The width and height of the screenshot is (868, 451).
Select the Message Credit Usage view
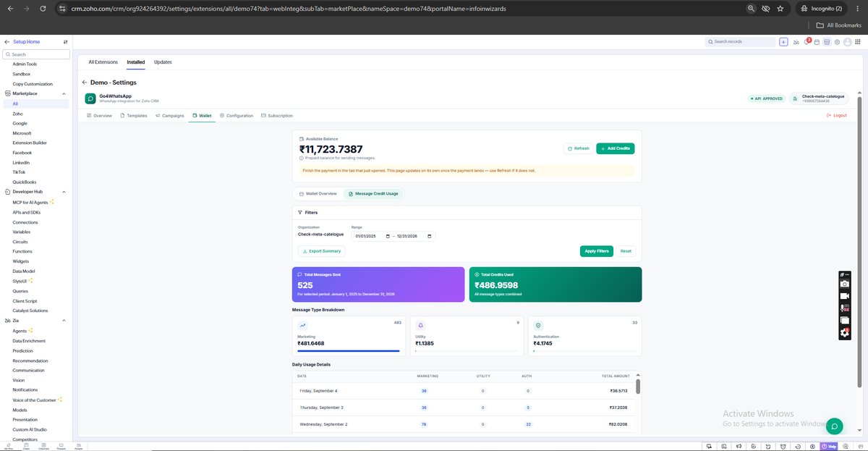point(373,194)
